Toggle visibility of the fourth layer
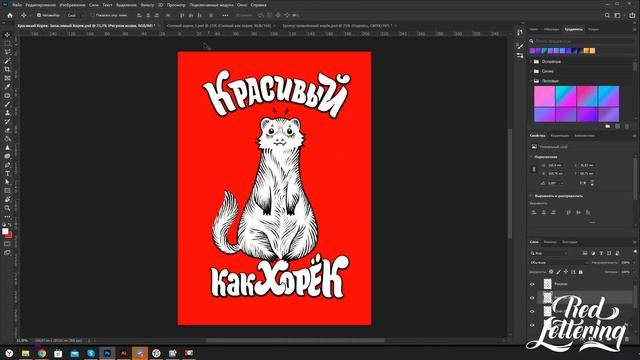 point(532,325)
